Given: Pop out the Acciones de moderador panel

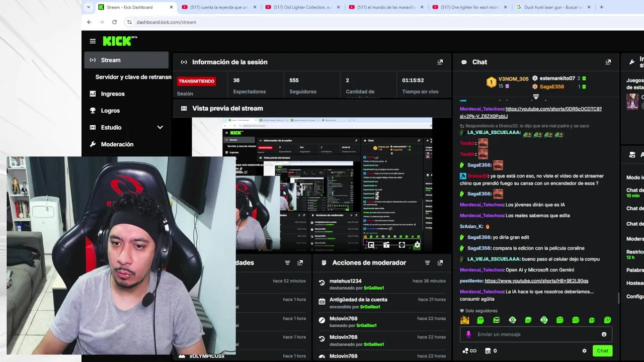Looking at the screenshot, I should coord(440,262).
